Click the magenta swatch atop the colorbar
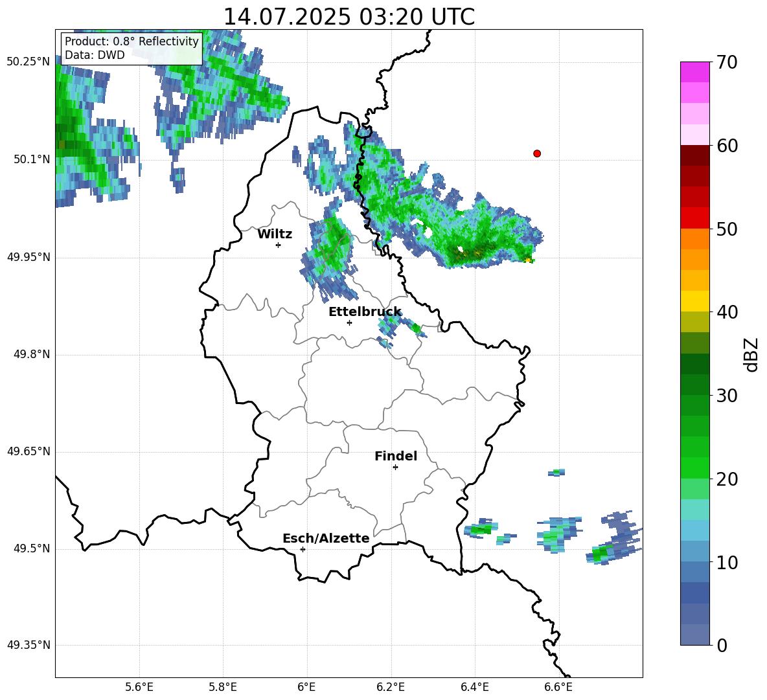The image size is (767, 700). [695, 72]
